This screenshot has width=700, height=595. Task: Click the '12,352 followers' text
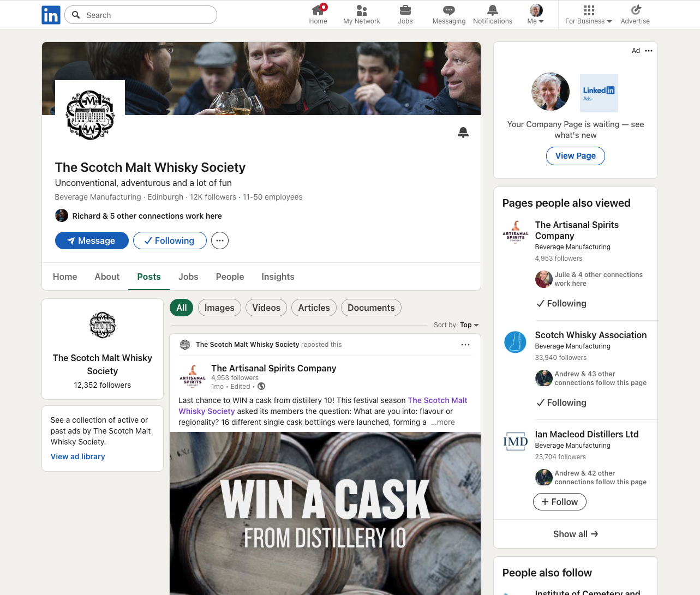click(x=103, y=385)
